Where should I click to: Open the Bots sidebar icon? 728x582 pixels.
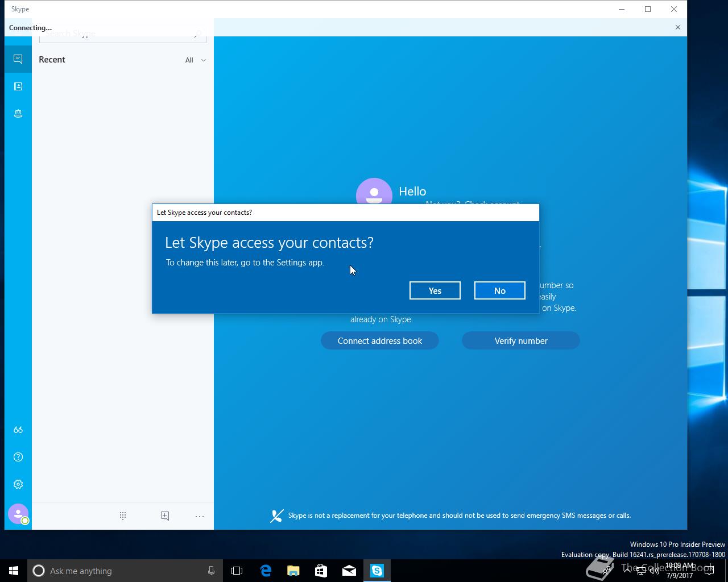(x=18, y=114)
